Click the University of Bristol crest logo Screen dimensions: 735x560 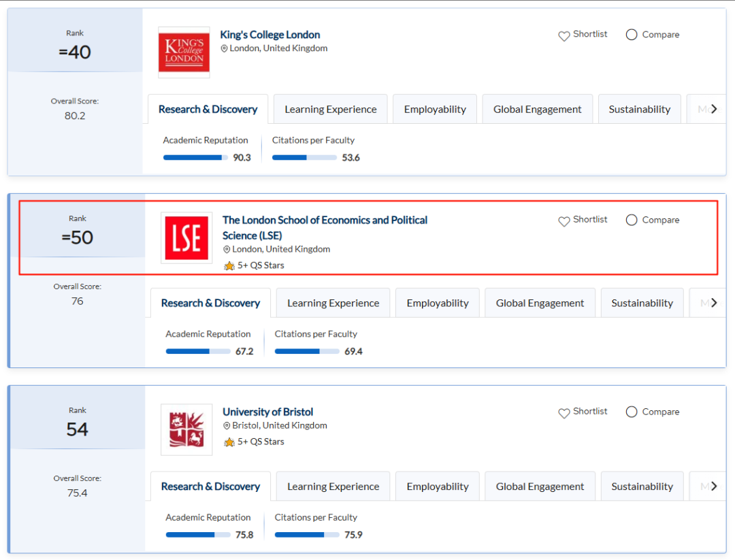pos(186,429)
